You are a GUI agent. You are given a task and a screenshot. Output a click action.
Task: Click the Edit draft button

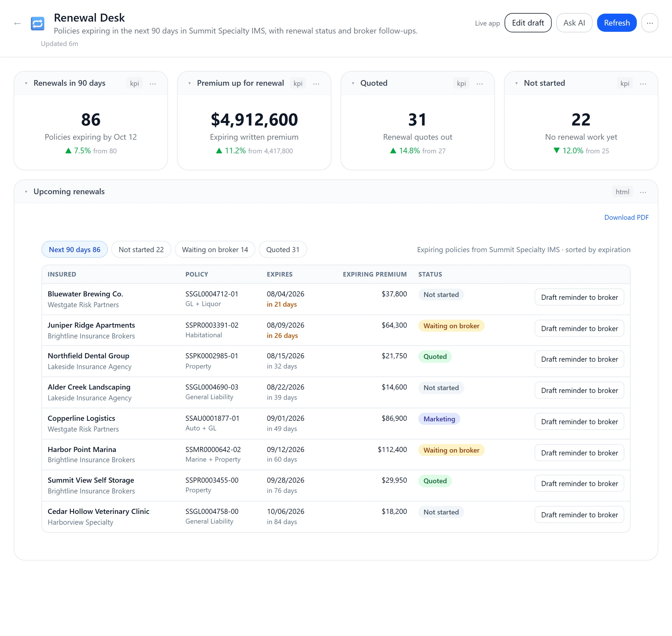tap(528, 23)
